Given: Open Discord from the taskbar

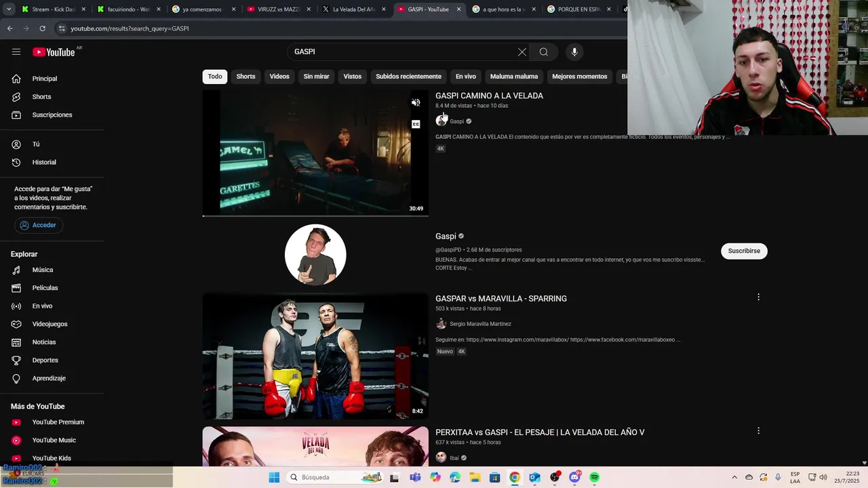Looking at the screenshot, I should pyautogui.click(x=575, y=477).
